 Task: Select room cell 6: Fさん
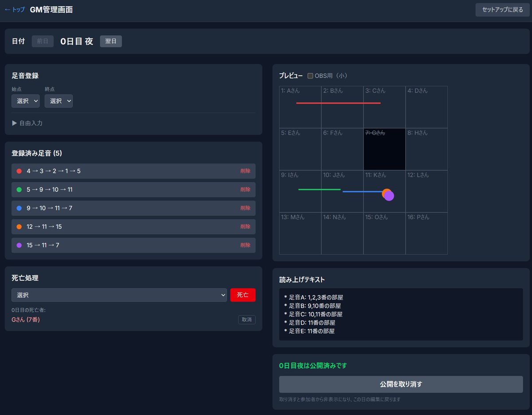(342, 149)
